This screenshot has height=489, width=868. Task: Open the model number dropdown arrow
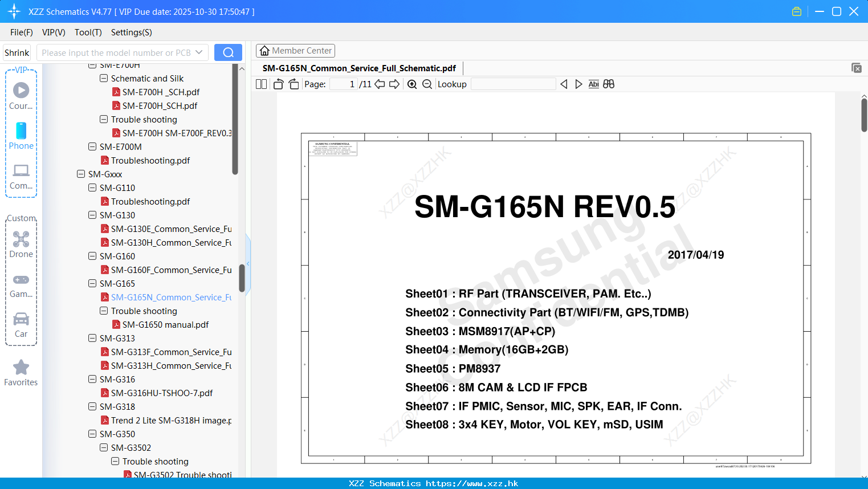pyautogui.click(x=199, y=52)
